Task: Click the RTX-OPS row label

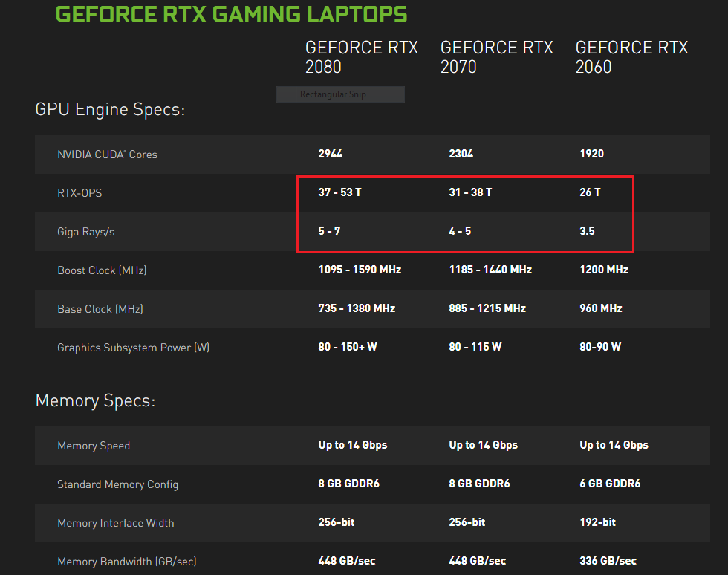Action: (79, 193)
